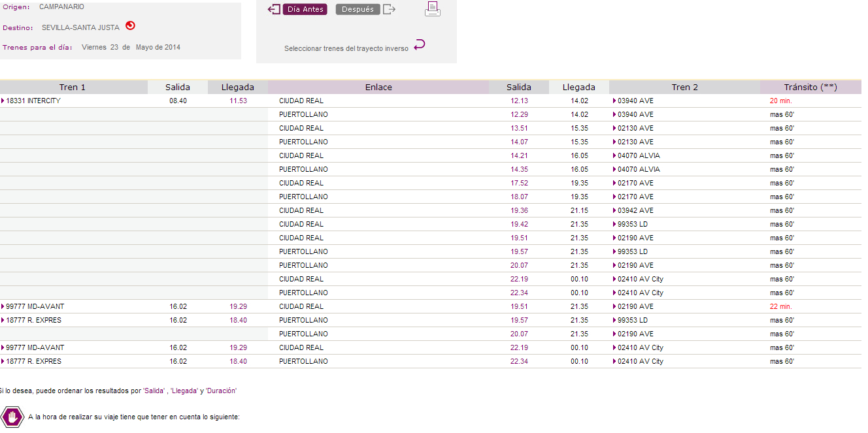Click the 08.40 departure time
The width and height of the screenshot is (868, 433).
(x=178, y=101)
